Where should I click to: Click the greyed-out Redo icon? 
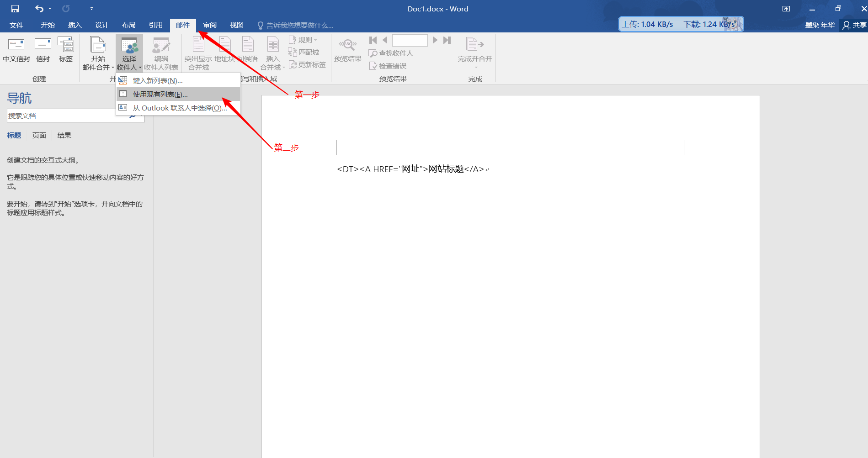66,9
